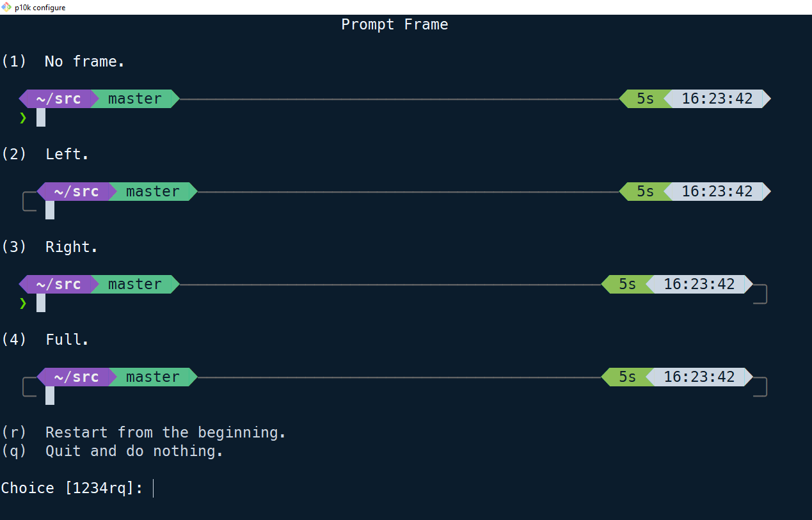This screenshot has width=812, height=520.
Task: Click the Choice input field cursor
Action: [x=153, y=487]
